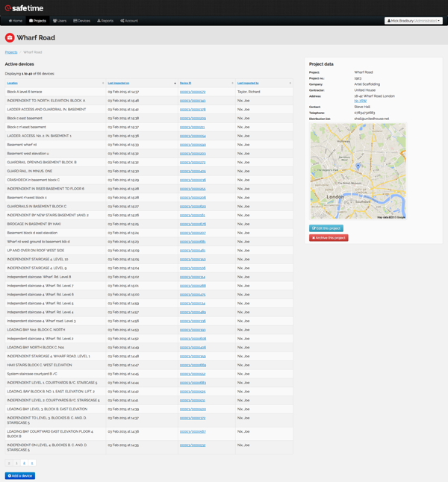The width and height of the screenshot is (448, 482).
Task: Open the N1 7RW postcode link
Action: point(360,101)
